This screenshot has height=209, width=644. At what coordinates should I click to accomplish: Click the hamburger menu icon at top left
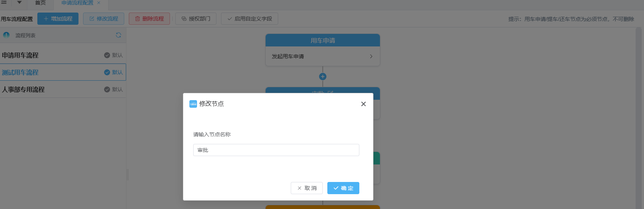coord(4,2)
